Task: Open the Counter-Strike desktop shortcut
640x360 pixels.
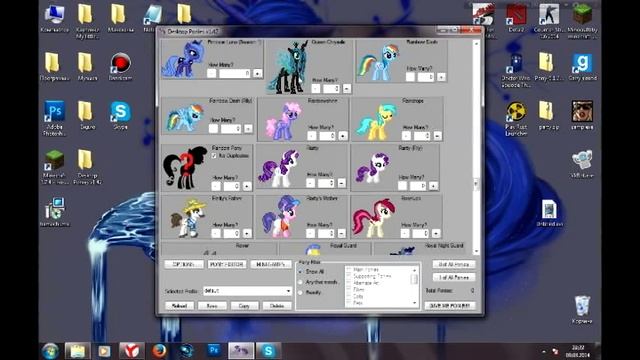Action: 549,20
